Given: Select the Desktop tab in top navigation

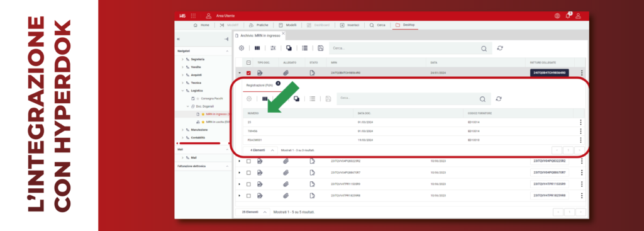Looking at the screenshot, I should pos(405,25).
